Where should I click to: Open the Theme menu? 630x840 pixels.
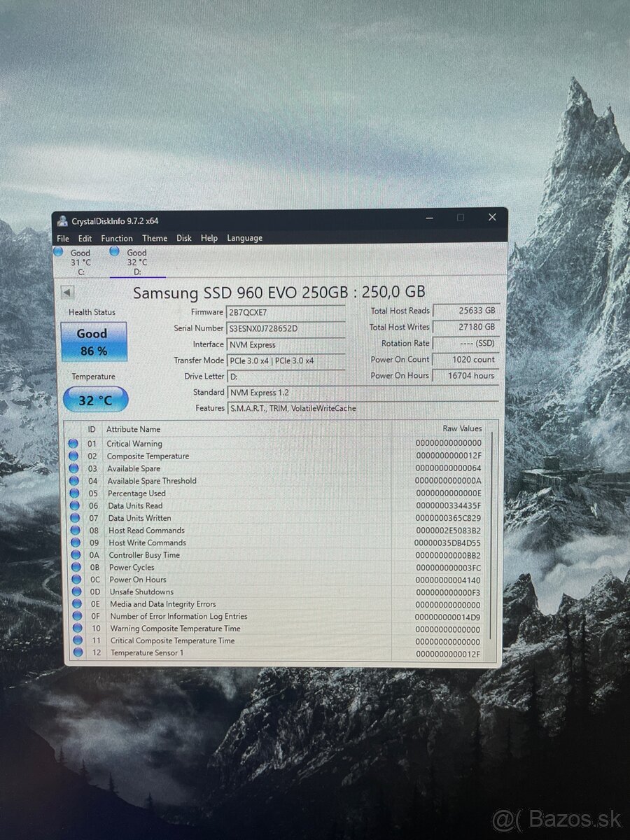click(x=155, y=238)
